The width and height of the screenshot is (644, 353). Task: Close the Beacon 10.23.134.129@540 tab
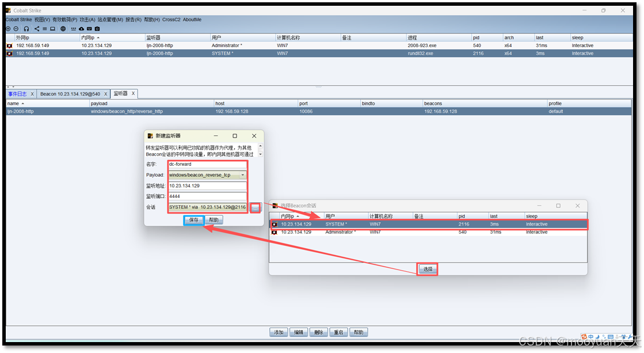pyautogui.click(x=105, y=94)
